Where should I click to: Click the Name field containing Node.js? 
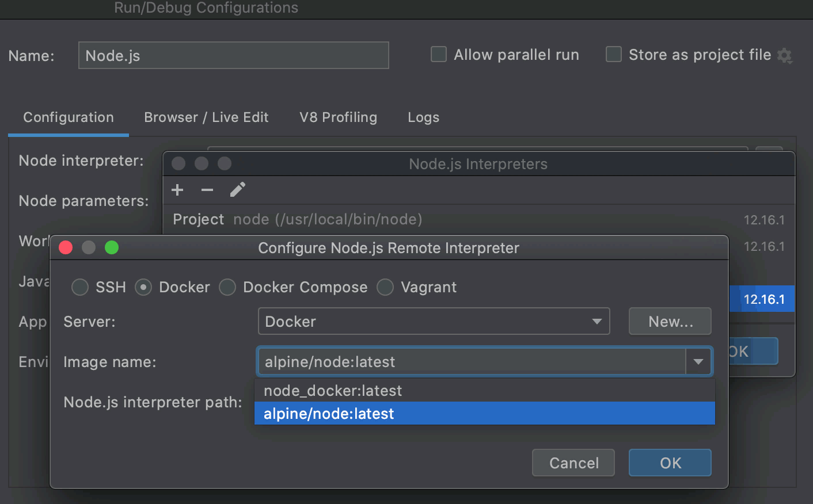[x=233, y=55]
